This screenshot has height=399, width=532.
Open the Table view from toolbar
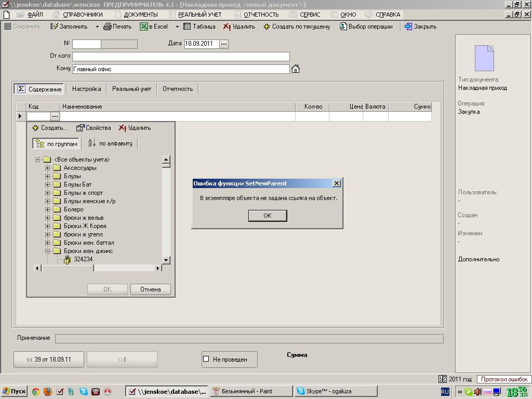pos(187,26)
